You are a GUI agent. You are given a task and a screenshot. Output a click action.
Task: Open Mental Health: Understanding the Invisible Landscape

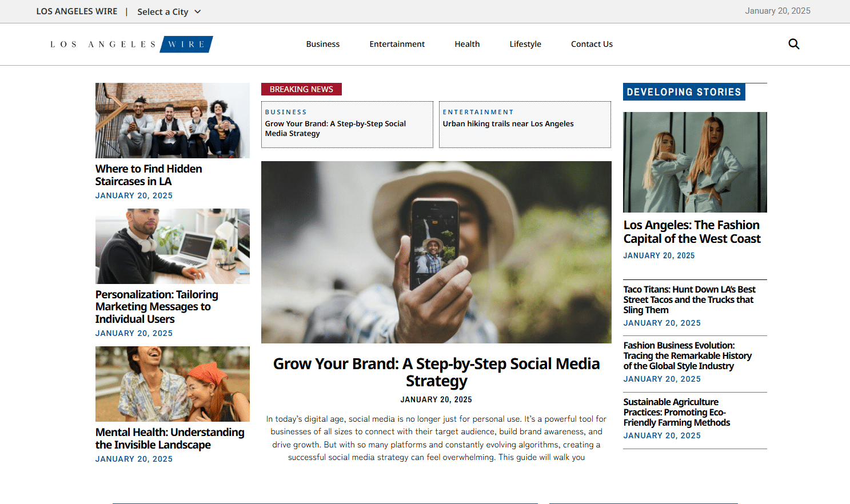click(170, 438)
